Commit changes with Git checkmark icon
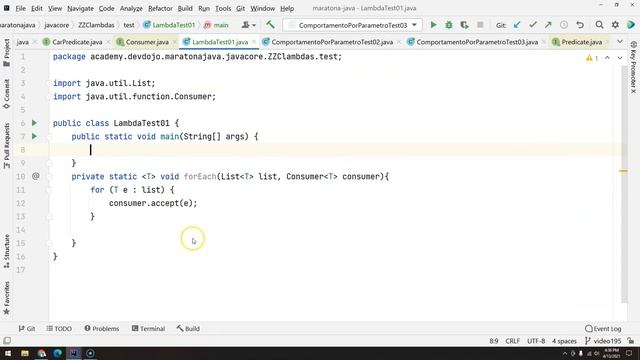This screenshot has width=640, height=360. 533,25
